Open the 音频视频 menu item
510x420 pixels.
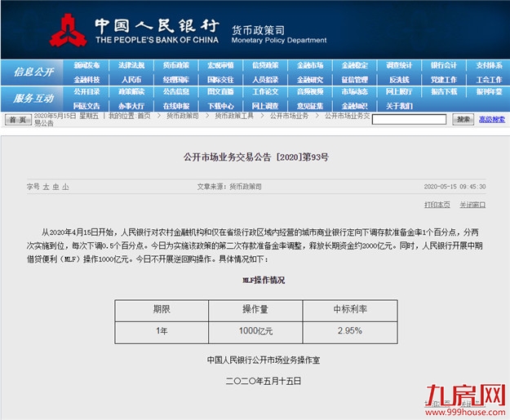pyautogui.click(x=310, y=91)
